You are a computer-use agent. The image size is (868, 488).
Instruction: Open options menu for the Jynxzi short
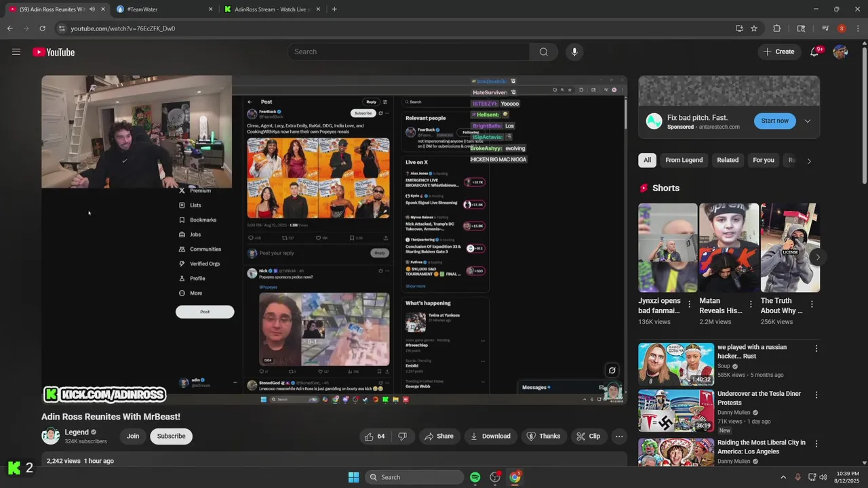[x=690, y=304]
